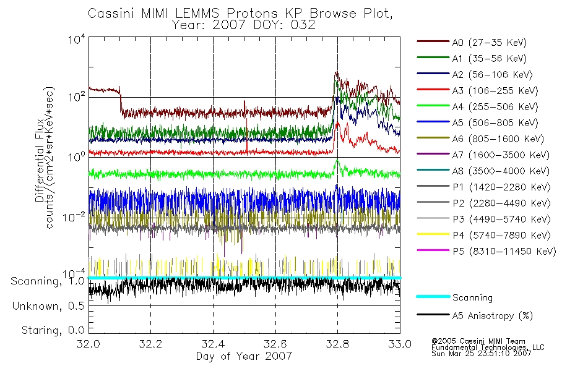Click the 32.4 x-axis tick label
Screen dimensions: 588x371
tap(213, 344)
